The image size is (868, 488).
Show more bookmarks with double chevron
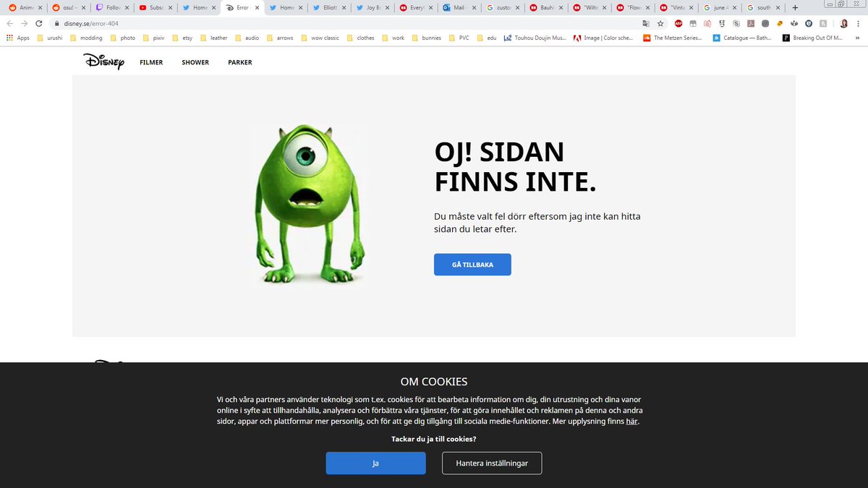856,38
